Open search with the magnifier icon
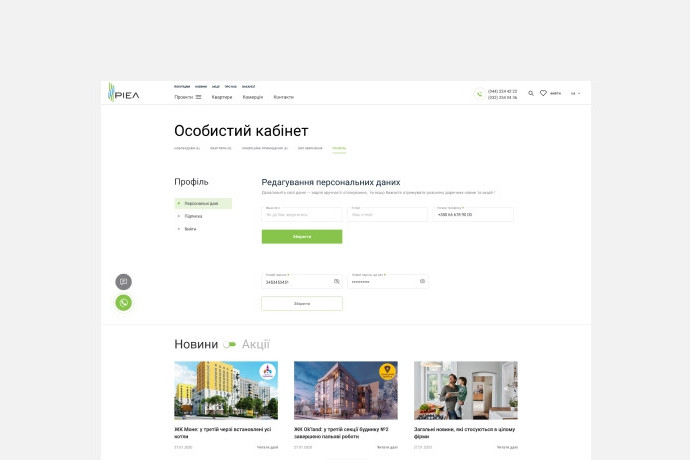The width and height of the screenshot is (690, 460). (x=531, y=93)
